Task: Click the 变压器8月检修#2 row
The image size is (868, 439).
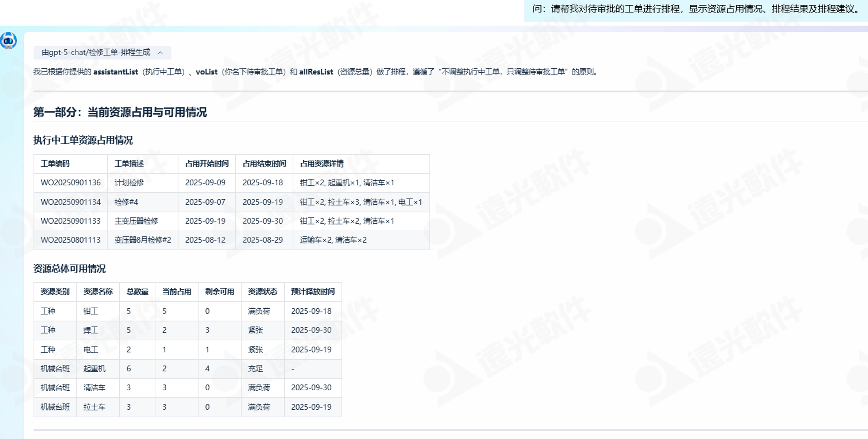Action: pyautogui.click(x=143, y=240)
